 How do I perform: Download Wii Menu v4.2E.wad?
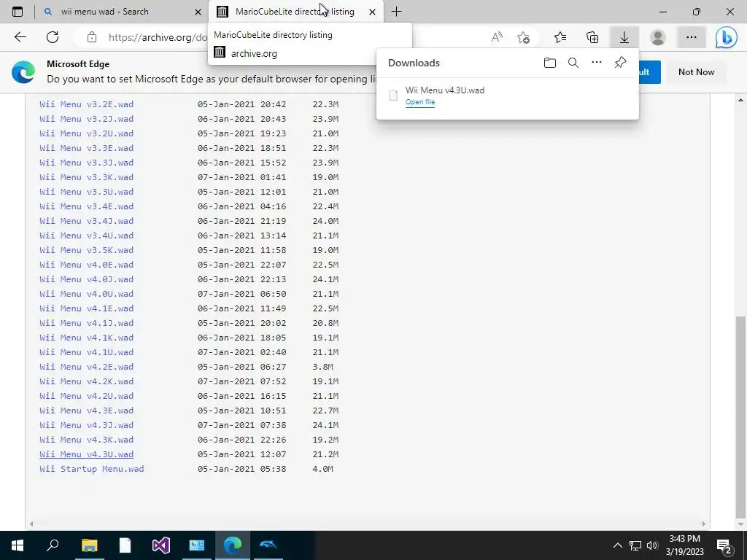[87, 367]
